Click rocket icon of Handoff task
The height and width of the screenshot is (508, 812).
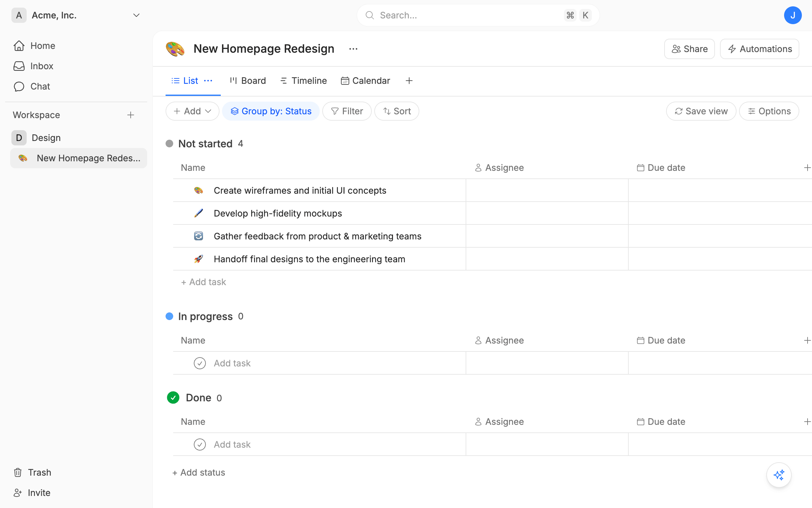(x=199, y=259)
